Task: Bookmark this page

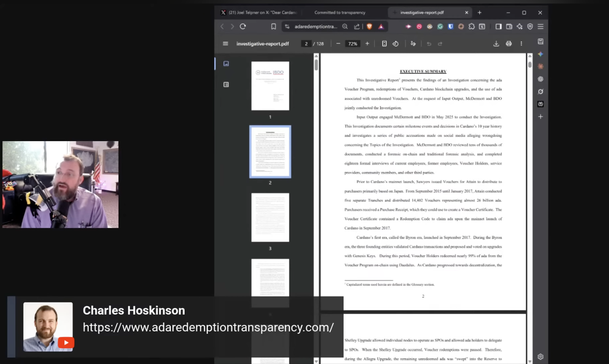Action: (273, 26)
